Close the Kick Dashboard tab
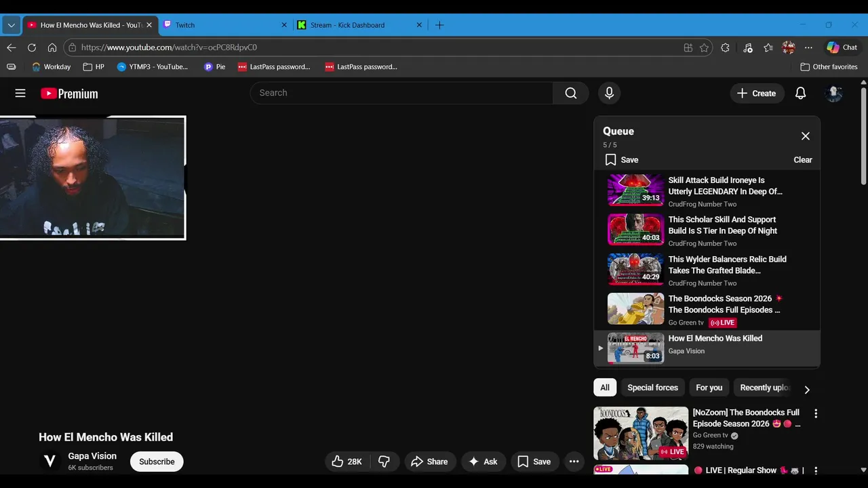The width and height of the screenshot is (868, 488). coord(419,25)
